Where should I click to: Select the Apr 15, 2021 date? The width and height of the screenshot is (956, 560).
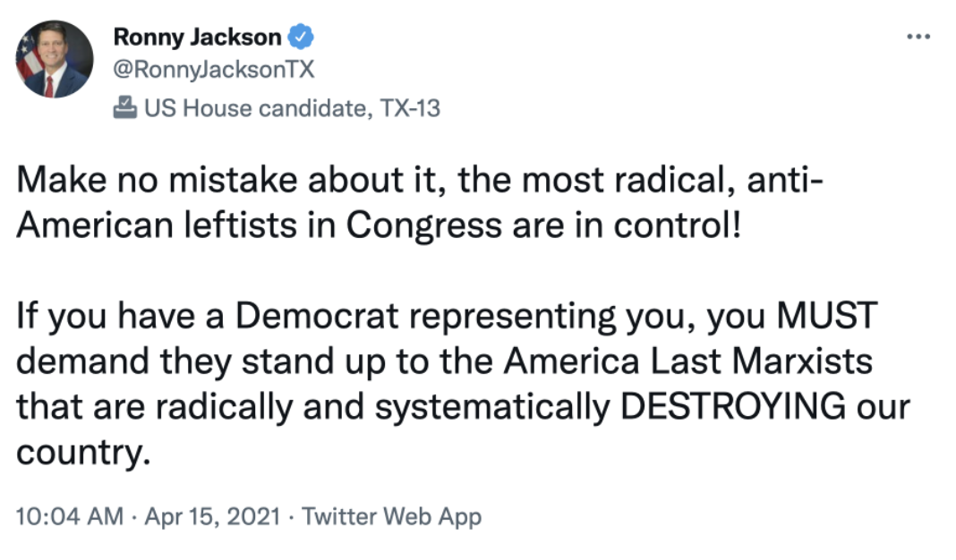[x=212, y=516]
